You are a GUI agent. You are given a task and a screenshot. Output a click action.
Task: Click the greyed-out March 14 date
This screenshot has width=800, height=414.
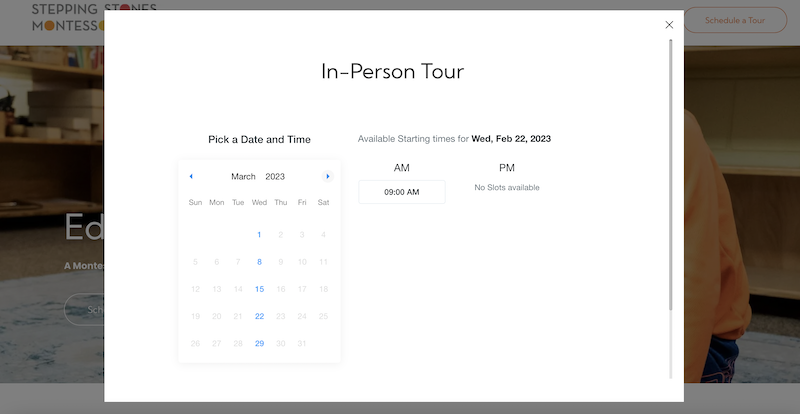(x=238, y=289)
